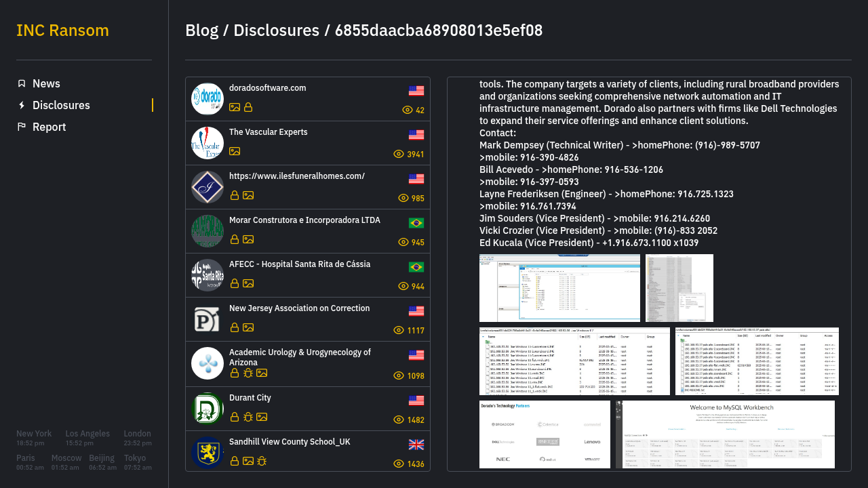Open the doradosoftware.com disclosure entry
The width and height of the screenshot is (868, 488).
click(308, 99)
